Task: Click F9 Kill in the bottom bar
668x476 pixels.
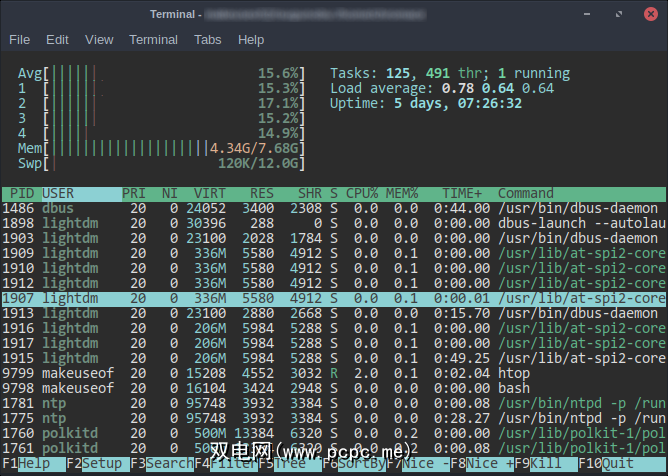Action: (x=549, y=464)
